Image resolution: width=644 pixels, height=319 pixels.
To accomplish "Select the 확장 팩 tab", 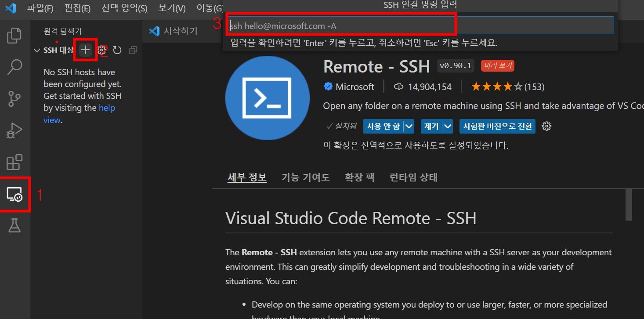I will tap(359, 178).
